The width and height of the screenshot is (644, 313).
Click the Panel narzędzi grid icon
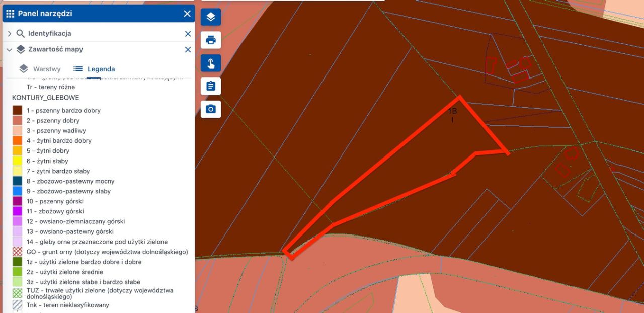(x=10, y=14)
